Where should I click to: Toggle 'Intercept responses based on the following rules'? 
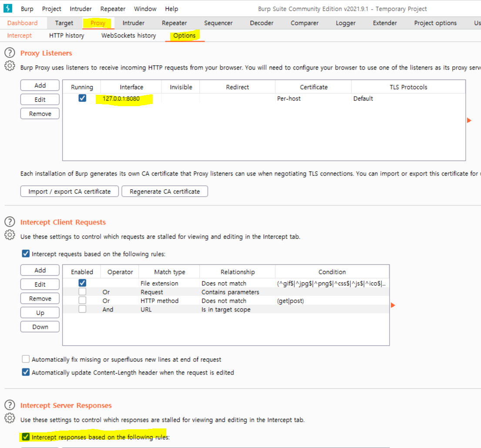[26, 437]
